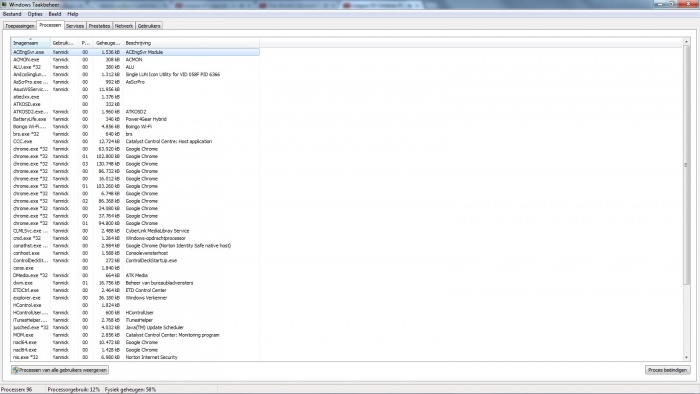Image resolution: width=700 pixels, height=394 pixels.
Task: Click the scrollbar down arrow
Action: tap(686, 357)
